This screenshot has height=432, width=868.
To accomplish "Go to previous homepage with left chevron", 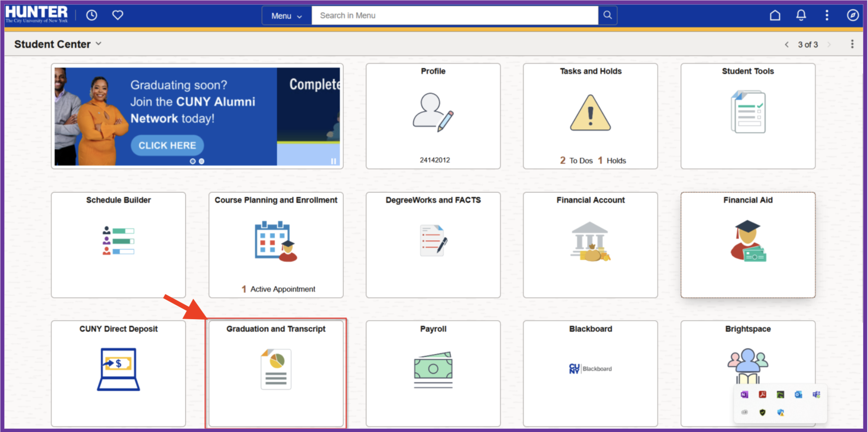I will 787,44.
